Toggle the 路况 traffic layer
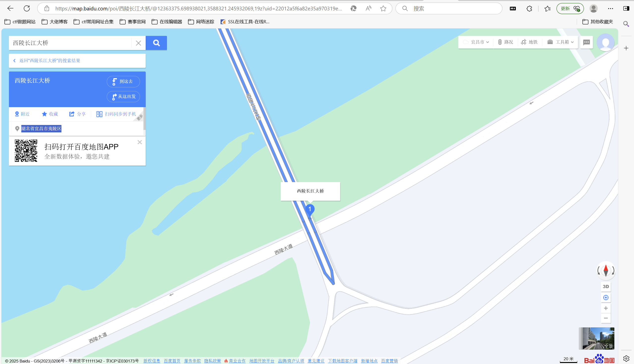The width and height of the screenshot is (634, 364). click(505, 42)
